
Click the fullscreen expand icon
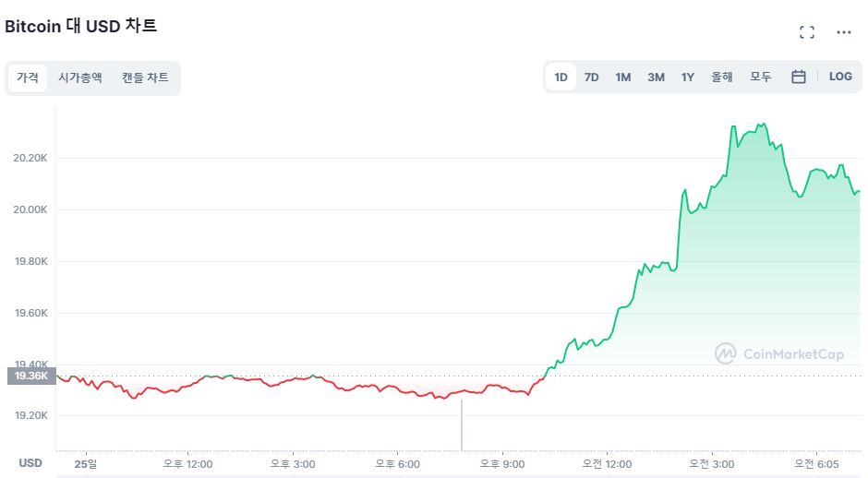(x=806, y=32)
